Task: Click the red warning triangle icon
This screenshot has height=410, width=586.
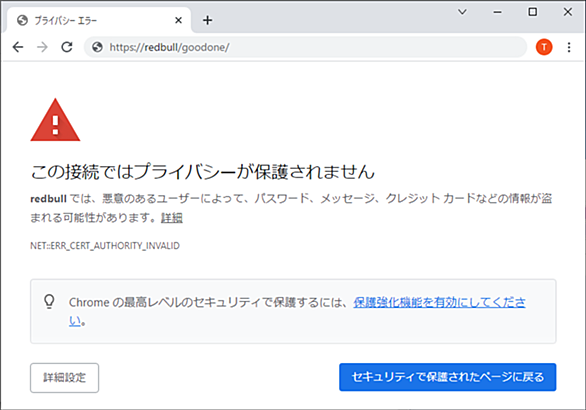Action: pyautogui.click(x=55, y=120)
